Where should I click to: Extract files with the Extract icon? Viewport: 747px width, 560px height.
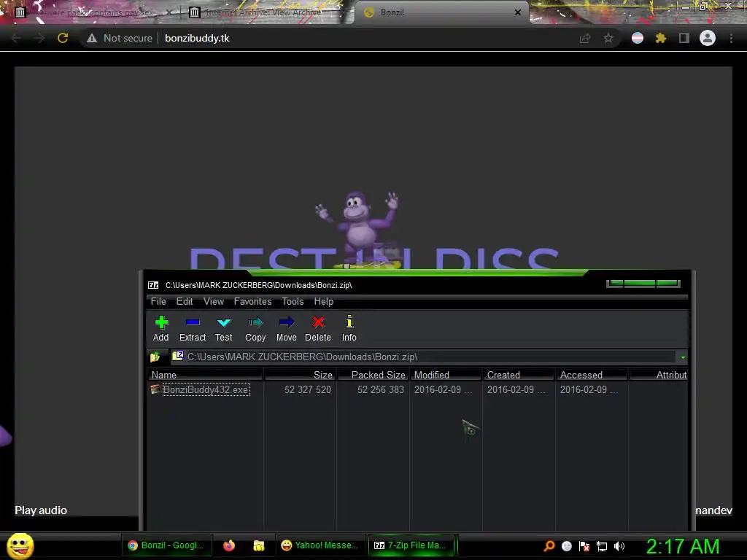pos(193,329)
